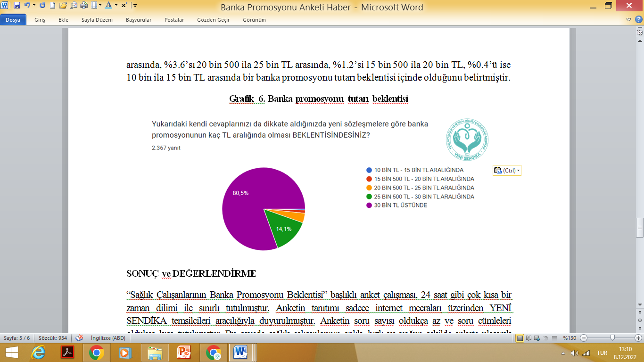Open the font color dropdown arrow
644x362 pixels.
pos(116,6)
